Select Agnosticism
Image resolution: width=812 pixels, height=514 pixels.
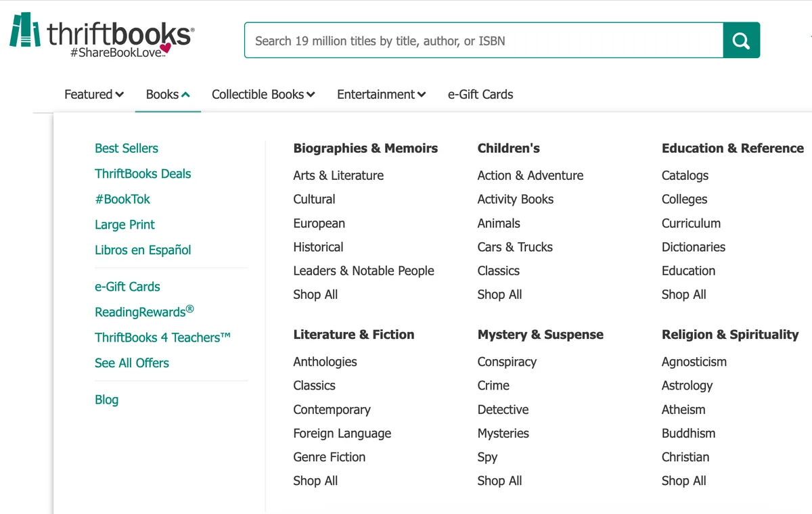click(x=694, y=362)
